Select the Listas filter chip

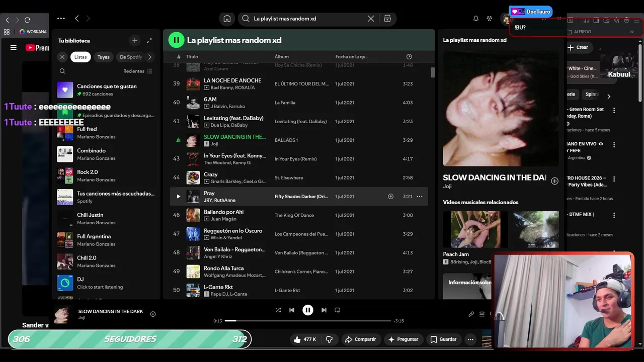(x=80, y=57)
